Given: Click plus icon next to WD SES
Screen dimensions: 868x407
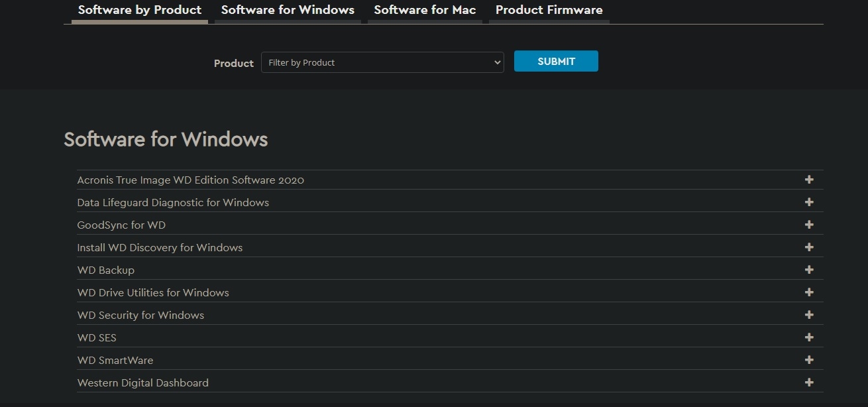Looking at the screenshot, I should 808,337.
